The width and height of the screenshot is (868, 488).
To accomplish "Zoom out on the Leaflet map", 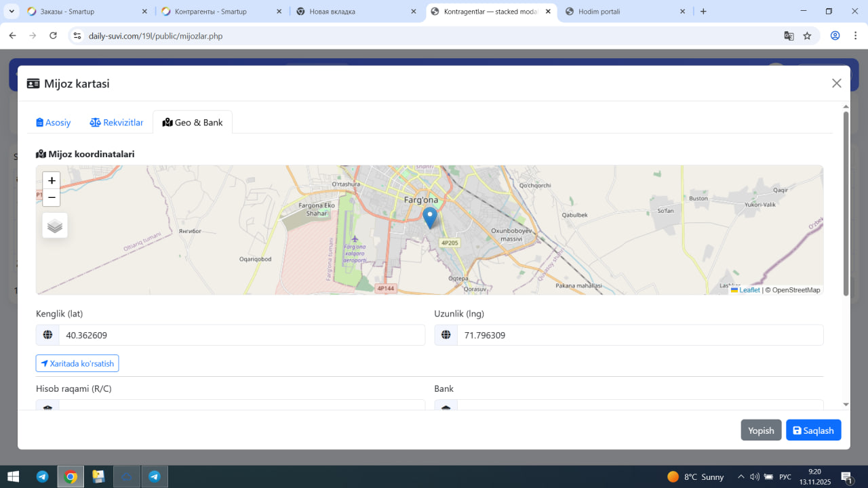I will pyautogui.click(x=52, y=197).
